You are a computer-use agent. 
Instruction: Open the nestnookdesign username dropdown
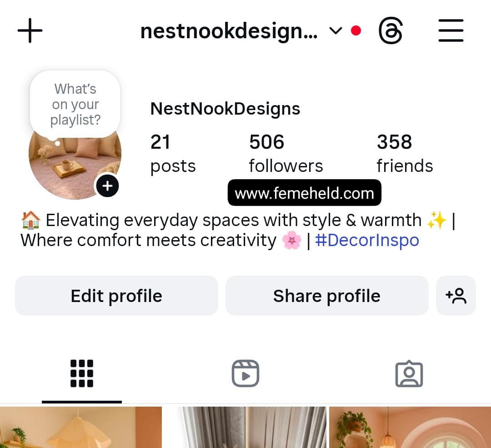229,31
